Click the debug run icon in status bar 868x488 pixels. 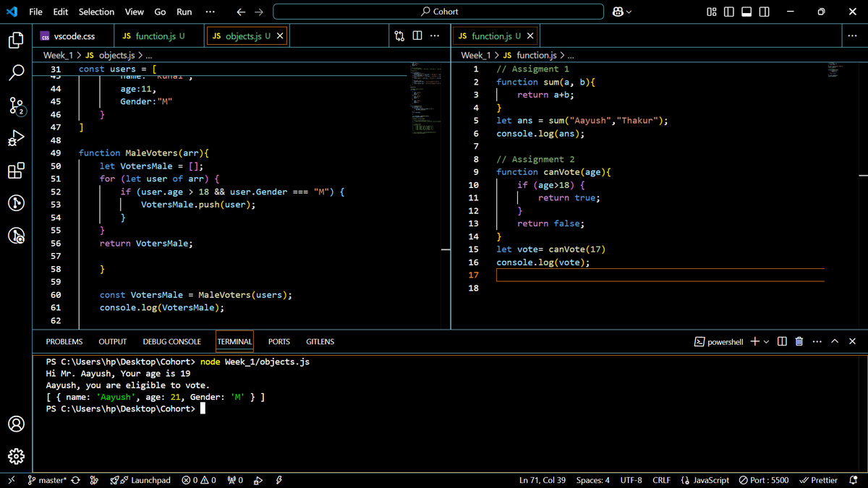(x=258, y=480)
